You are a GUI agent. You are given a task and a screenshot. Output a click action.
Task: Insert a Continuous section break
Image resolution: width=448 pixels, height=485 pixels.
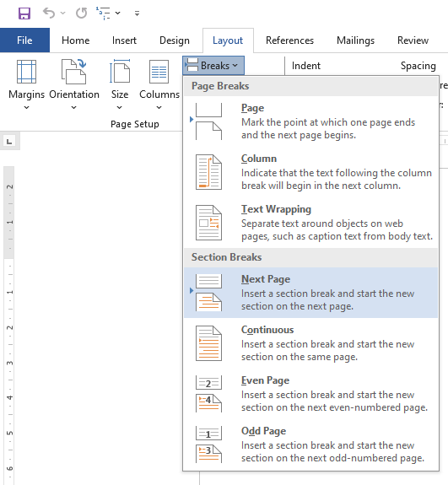tap(311, 343)
